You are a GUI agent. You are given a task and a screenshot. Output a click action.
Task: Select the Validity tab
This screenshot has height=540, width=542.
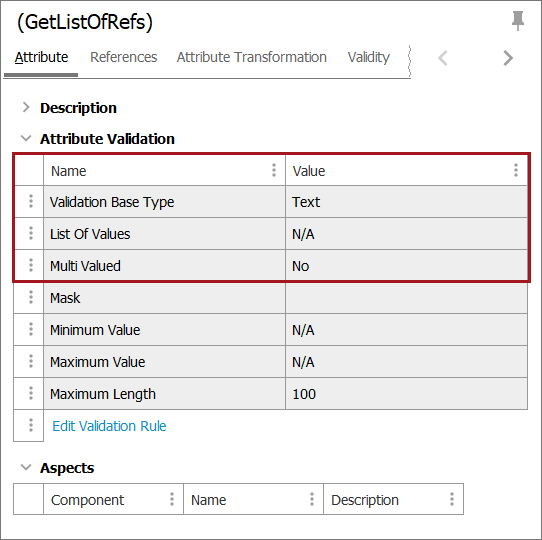[x=368, y=57]
